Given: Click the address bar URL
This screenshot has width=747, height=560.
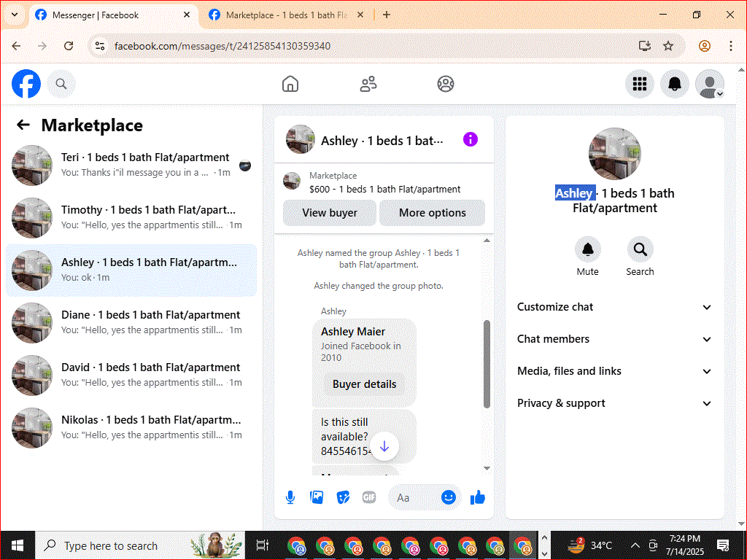Looking at the screenshot, I should click(x=222, y=46).
